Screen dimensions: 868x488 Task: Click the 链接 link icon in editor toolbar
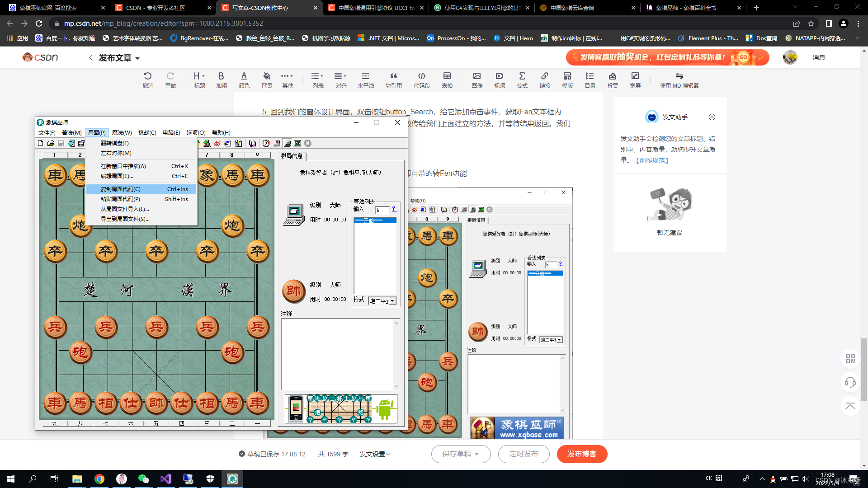545,80
